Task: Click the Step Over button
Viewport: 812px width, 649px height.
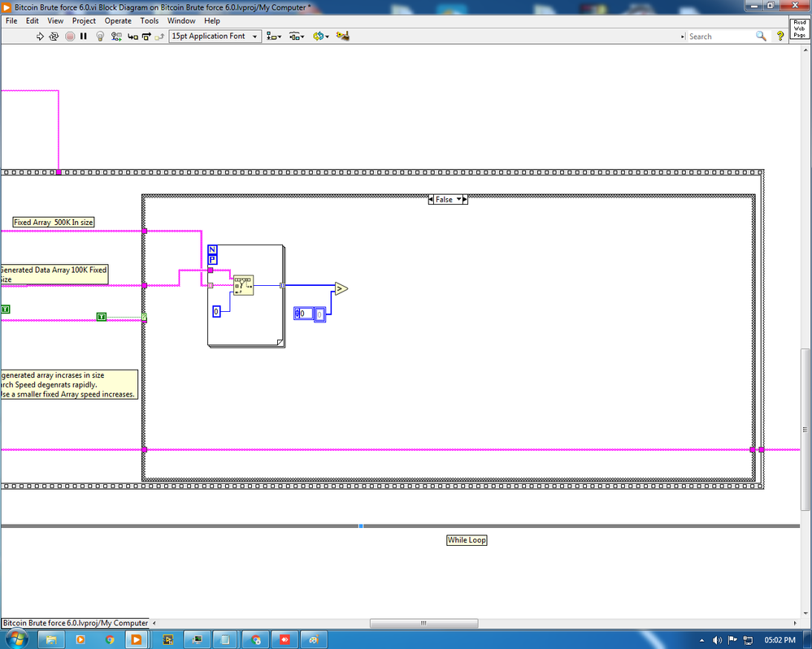Action: coord(146,37)
